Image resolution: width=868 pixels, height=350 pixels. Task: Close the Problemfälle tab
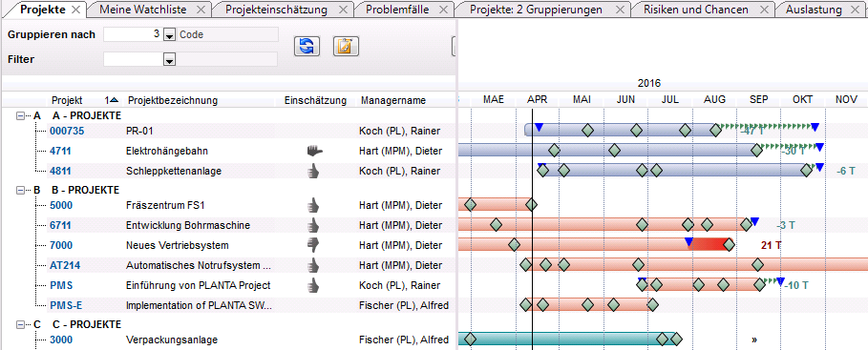(443, 10)
